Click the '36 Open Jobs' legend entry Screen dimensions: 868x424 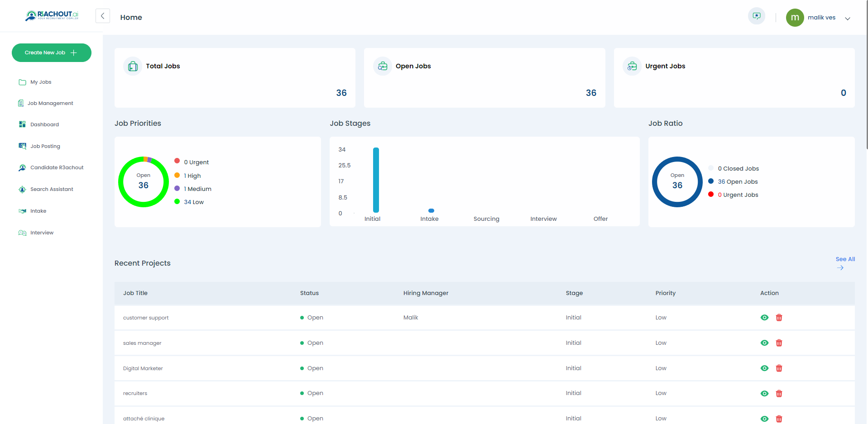pos(738,181)
